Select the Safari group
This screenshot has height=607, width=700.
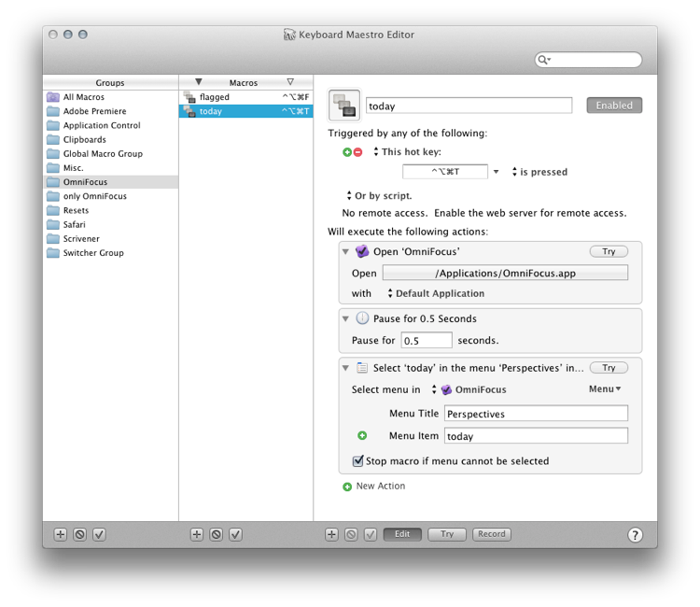click(x=111, y=225)
